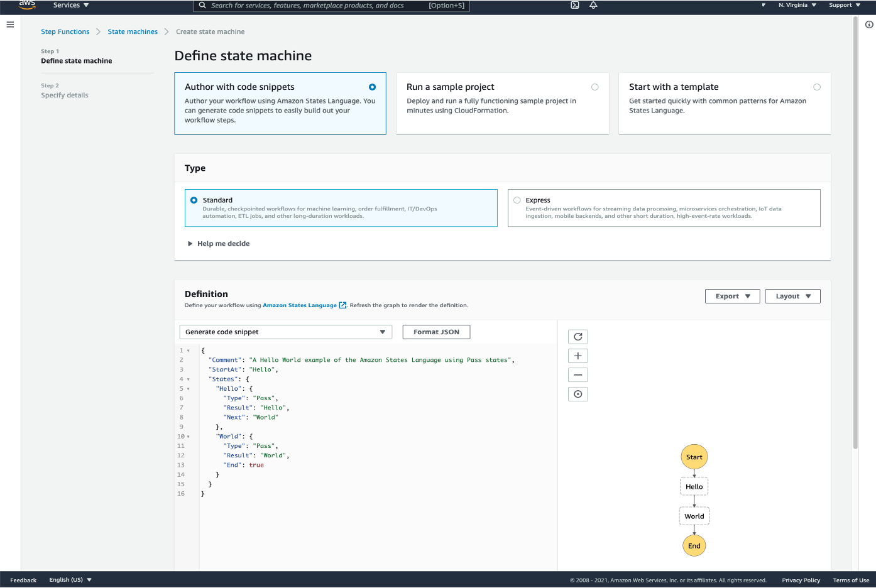This screenshot has height=588, width=876.
Task: Expand the Help me decide section
Action: [219, 244]
